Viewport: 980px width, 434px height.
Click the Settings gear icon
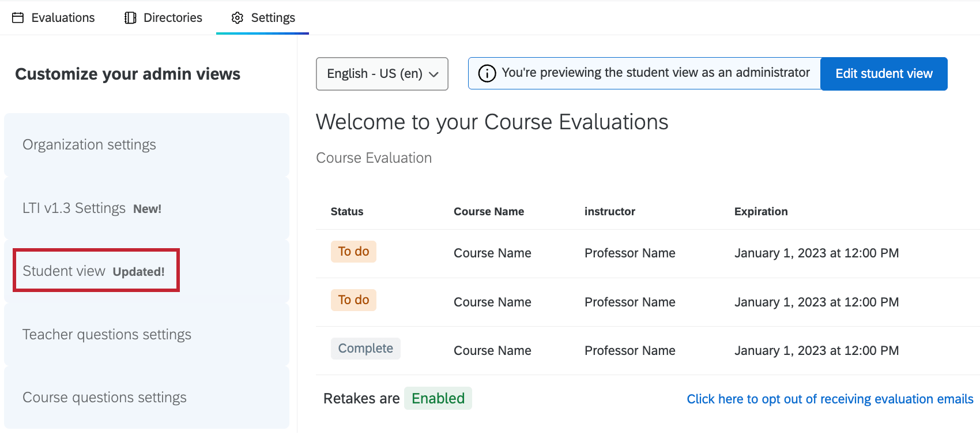pos(237,18)
